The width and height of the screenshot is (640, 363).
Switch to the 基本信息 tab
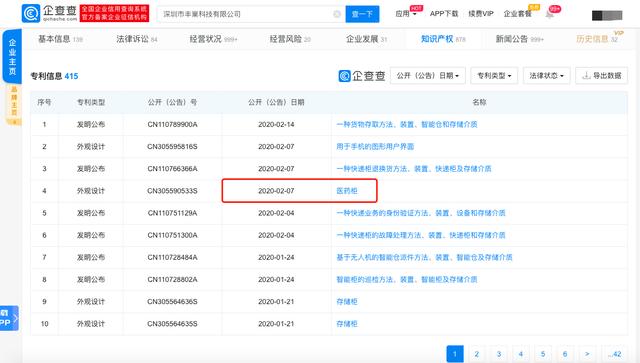pyautogui.click(x=60, y=39)
